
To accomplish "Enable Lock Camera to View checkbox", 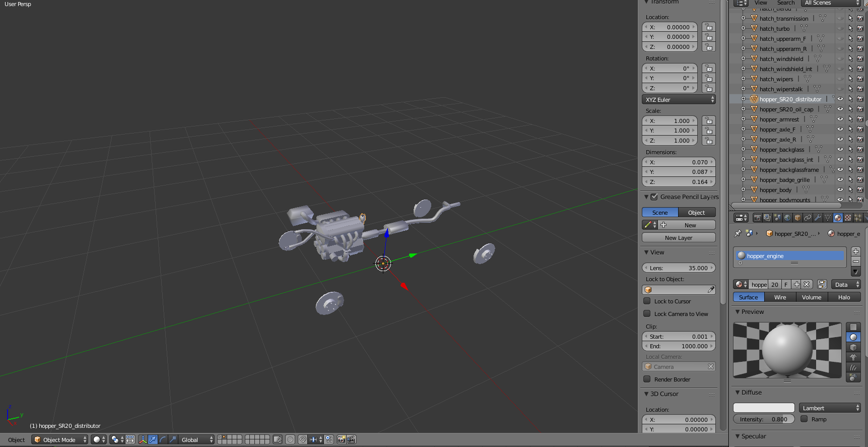I will coord(647,314).
